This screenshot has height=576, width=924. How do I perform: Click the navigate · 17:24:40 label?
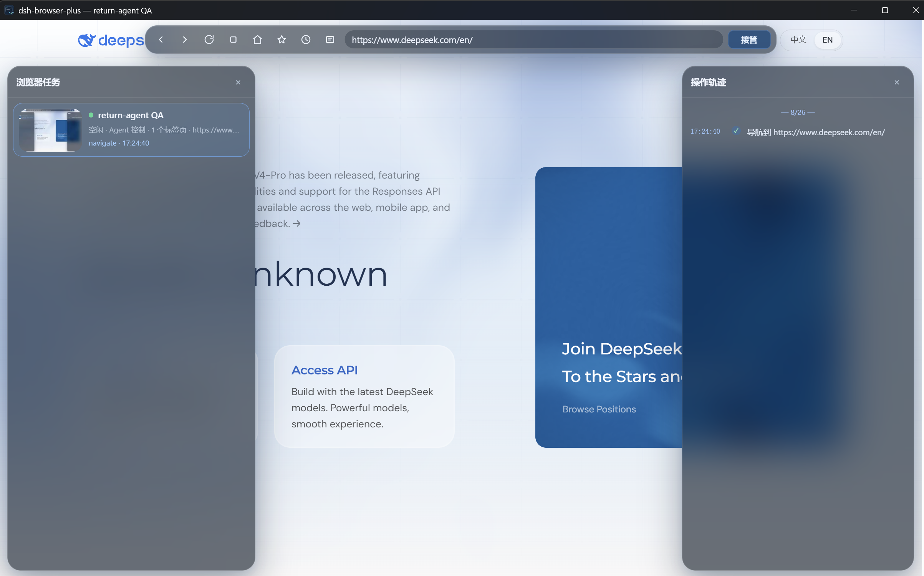point(119,143)
